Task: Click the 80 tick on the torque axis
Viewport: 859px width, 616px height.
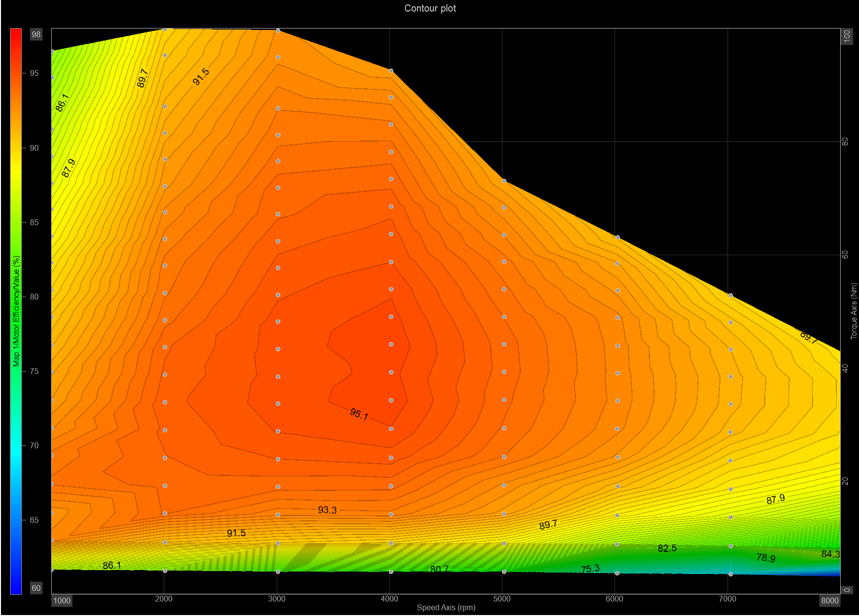Action: tap(845, 142)
